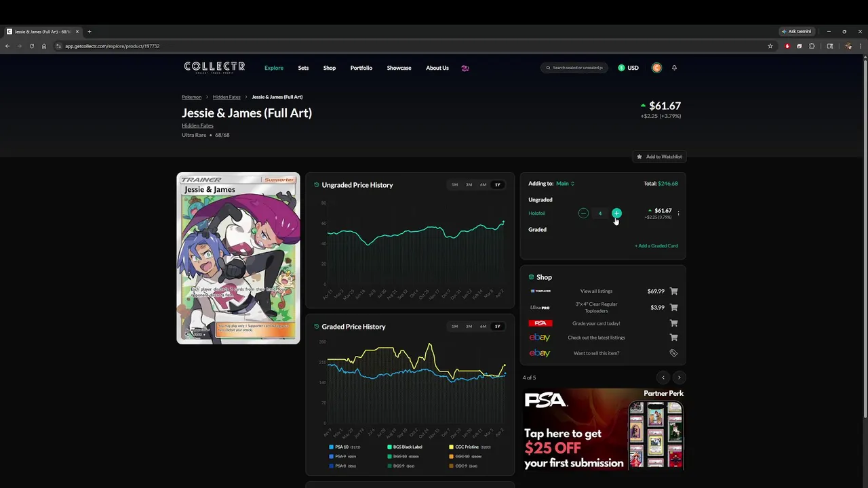This screenshot has height=488, width=868.
Task: Toggle BGS 10 series in legend
Action: coord(403,457)
